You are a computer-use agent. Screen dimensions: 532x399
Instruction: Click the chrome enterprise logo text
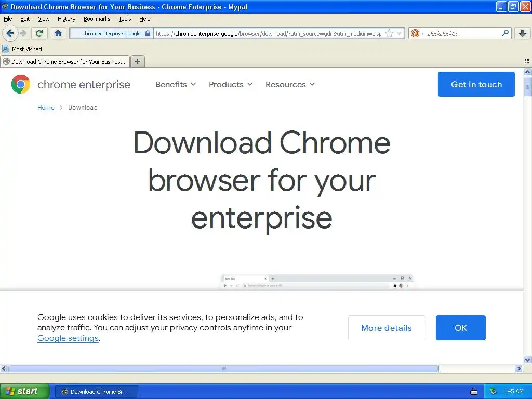click(x=84, y=85)
